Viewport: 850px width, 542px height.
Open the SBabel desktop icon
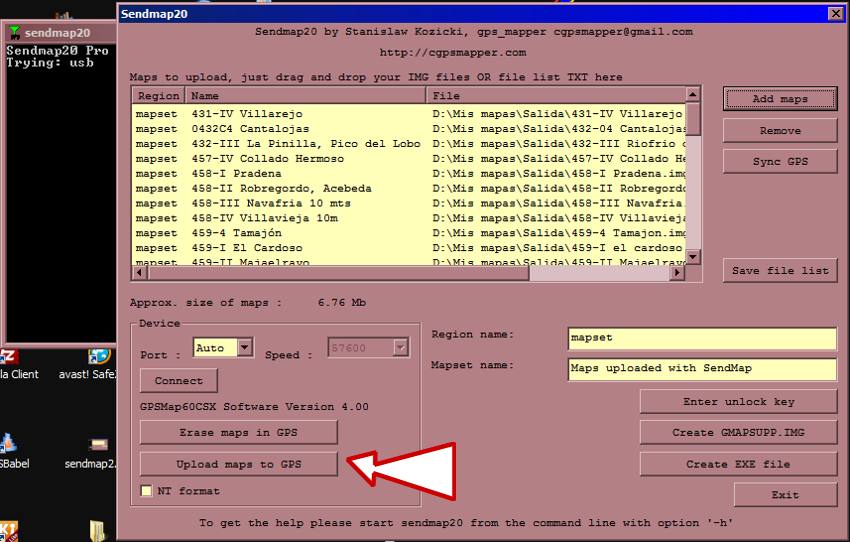(x=8, y=443)
